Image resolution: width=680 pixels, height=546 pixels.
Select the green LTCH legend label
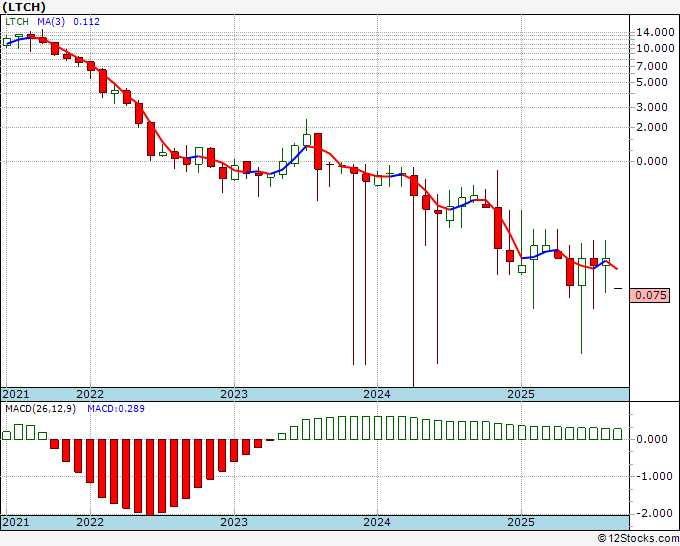coord(17,22)
